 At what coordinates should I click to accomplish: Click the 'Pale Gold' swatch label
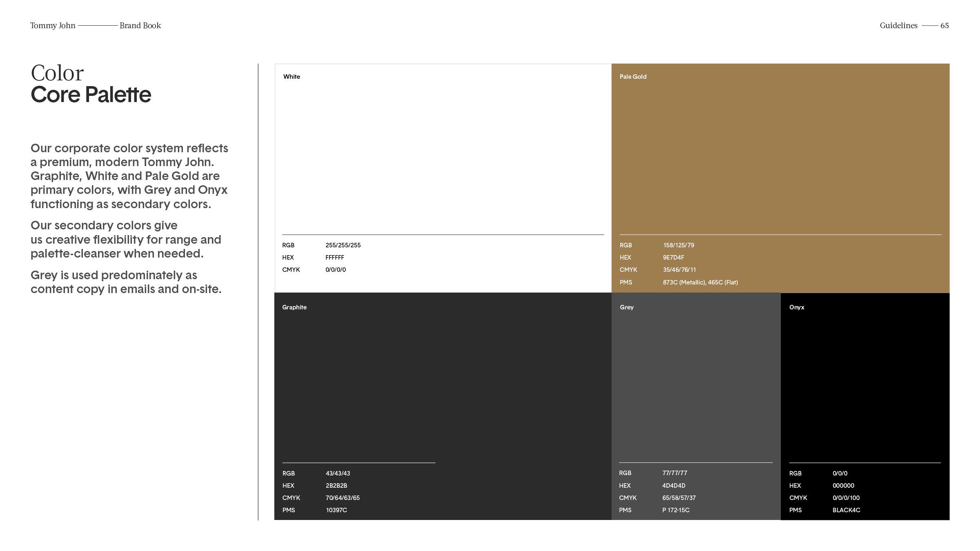click(x=633, y=77)
